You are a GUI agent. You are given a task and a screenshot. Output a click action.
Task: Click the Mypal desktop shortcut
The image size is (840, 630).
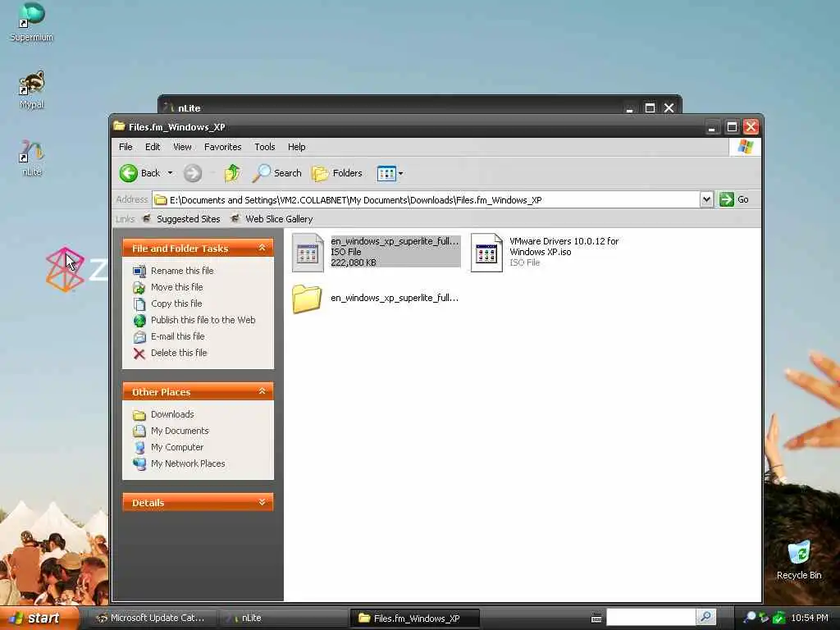pyautogui.click(x=32, y=90)
